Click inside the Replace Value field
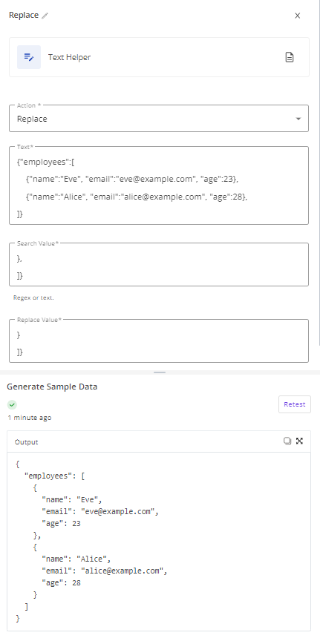Image resolution: width=320 pixels, height=644 pixels. click(159, 341)
